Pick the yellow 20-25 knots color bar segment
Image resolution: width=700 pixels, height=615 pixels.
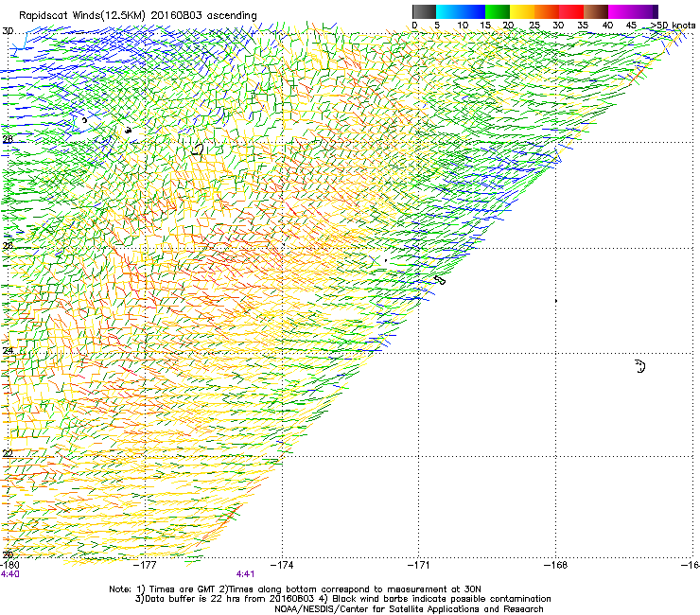pos(522,11)
